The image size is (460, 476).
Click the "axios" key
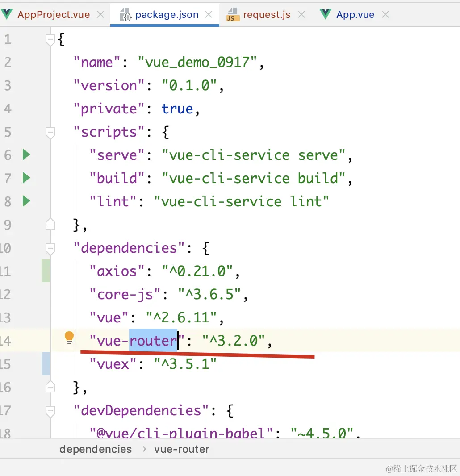[x=117, y=271]
